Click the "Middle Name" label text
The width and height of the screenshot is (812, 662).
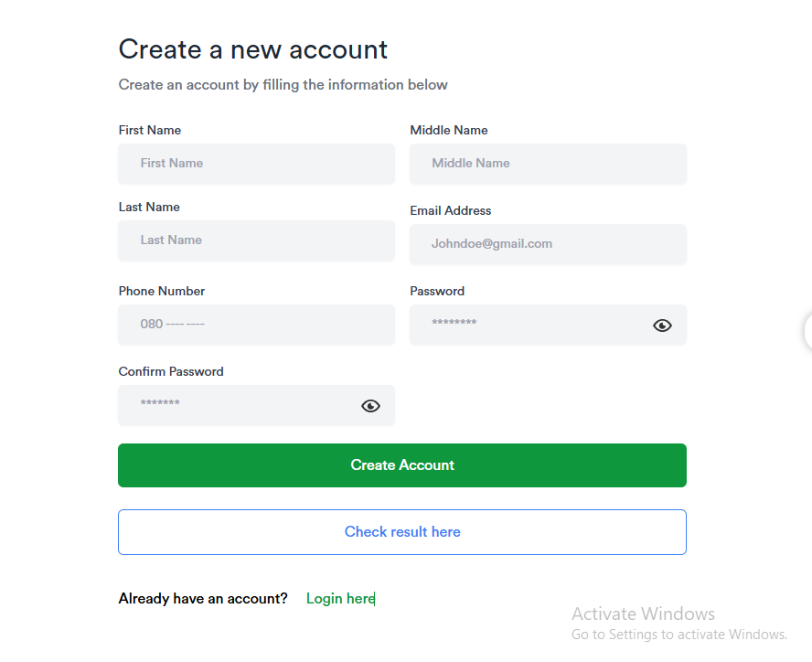449,131
